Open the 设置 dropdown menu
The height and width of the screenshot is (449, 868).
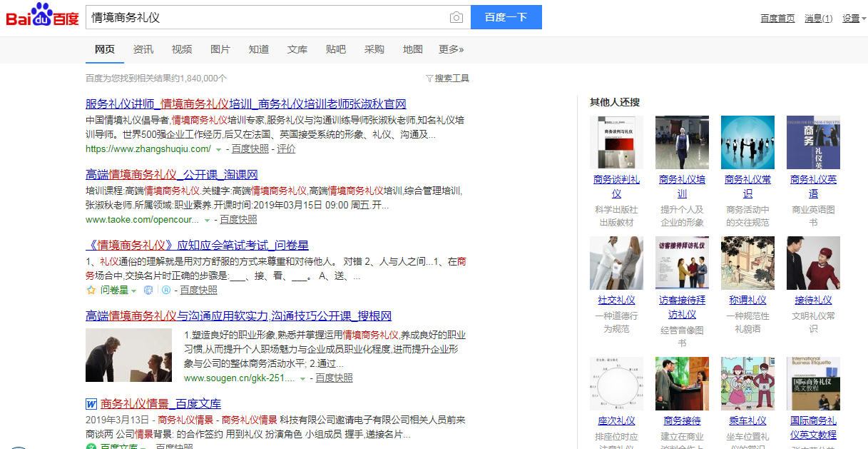[x=854, y=19]
